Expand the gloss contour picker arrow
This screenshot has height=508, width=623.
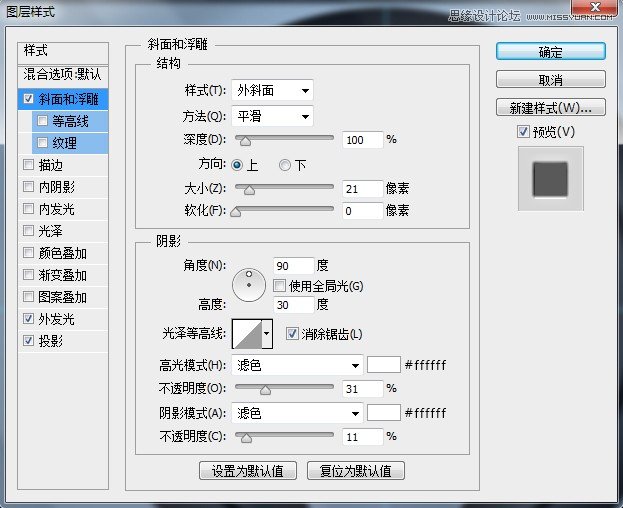coord(267,334)
